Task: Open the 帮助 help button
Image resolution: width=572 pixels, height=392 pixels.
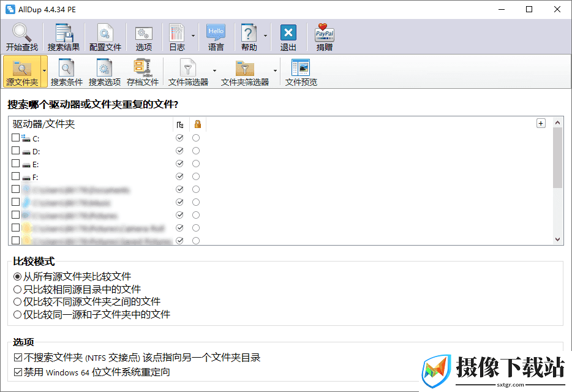Action: 249,37
